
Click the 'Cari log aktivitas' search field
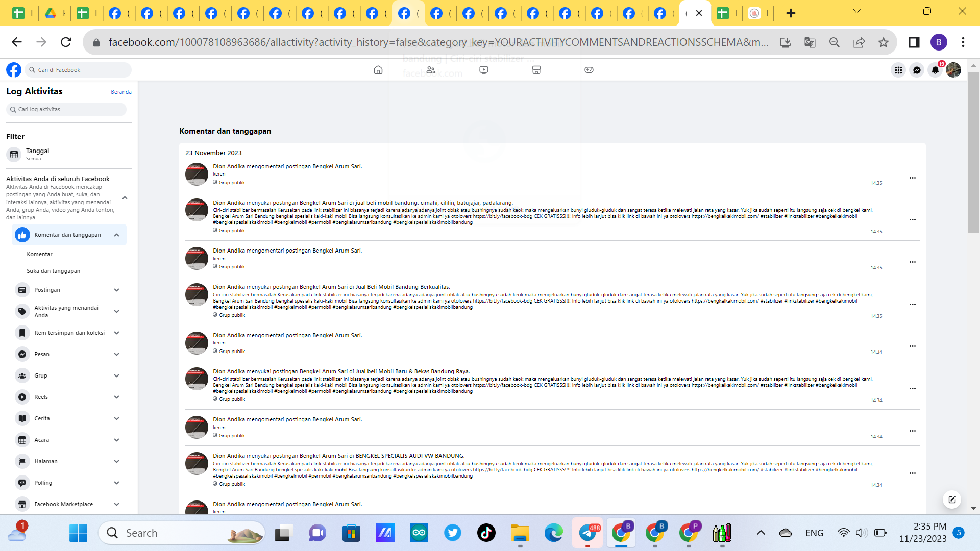66,109
